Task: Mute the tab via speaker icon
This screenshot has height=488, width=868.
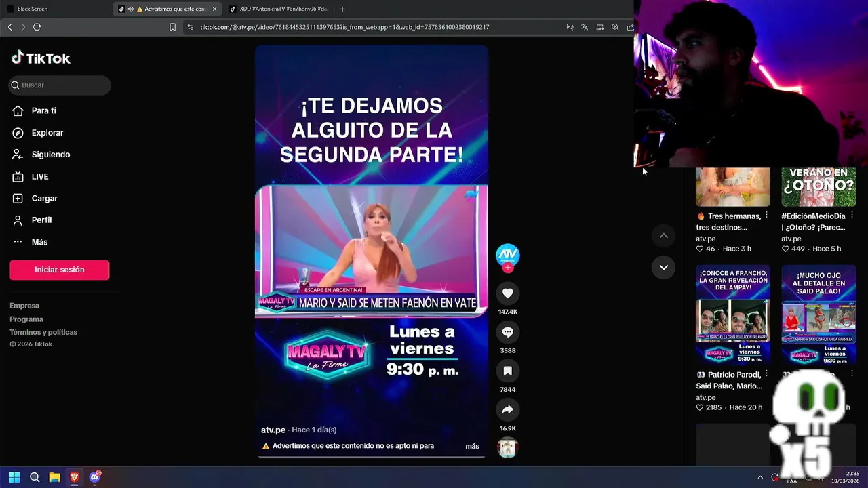Action: click(130, 9)
